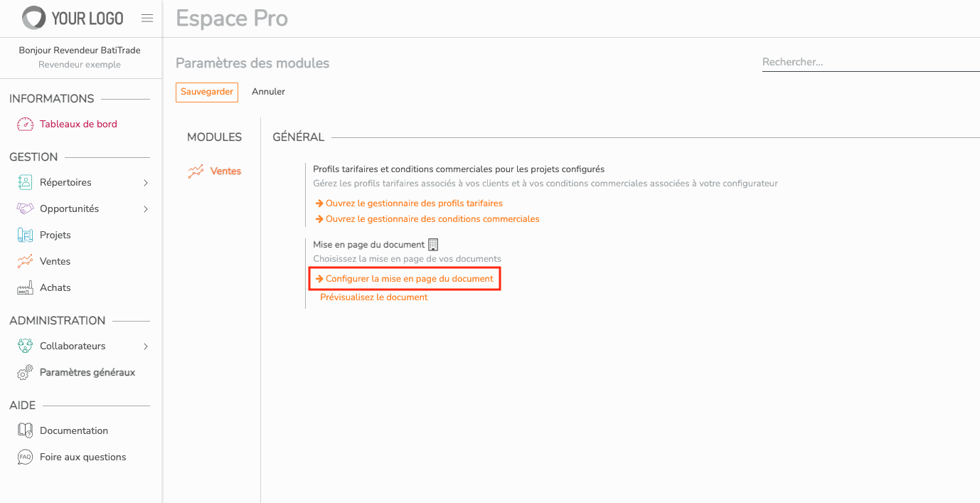
Task: Open the Achats factory icon
Action: (x=26, y=287)
